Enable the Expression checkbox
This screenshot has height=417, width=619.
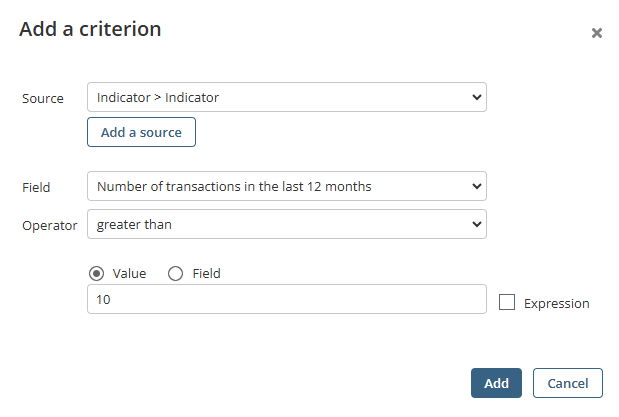[x=506, y=302]
